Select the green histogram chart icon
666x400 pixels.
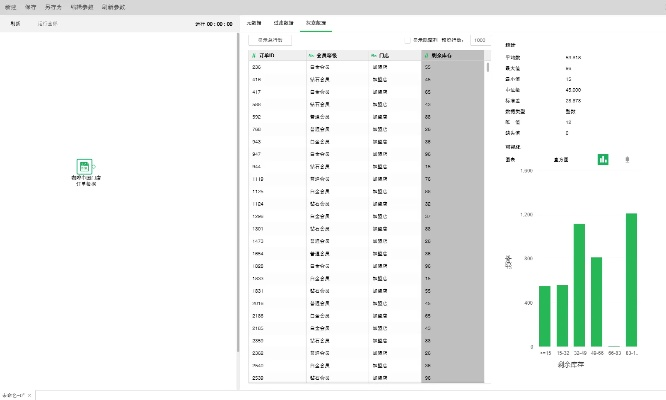pos(603,159)
